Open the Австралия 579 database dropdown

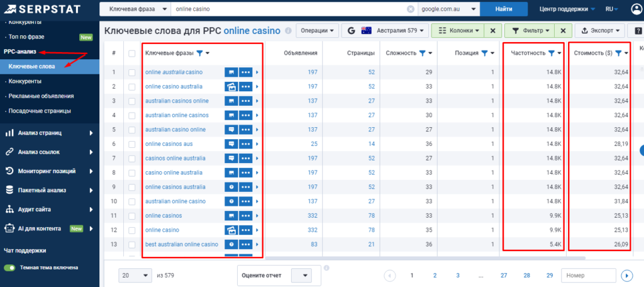[x=385, y=31]
